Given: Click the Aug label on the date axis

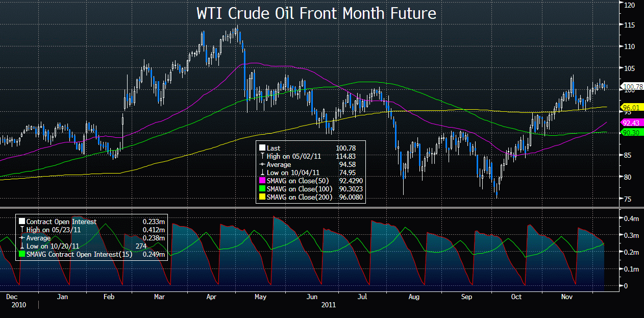Looking at the screenshot, I should (x=414, y=296).
